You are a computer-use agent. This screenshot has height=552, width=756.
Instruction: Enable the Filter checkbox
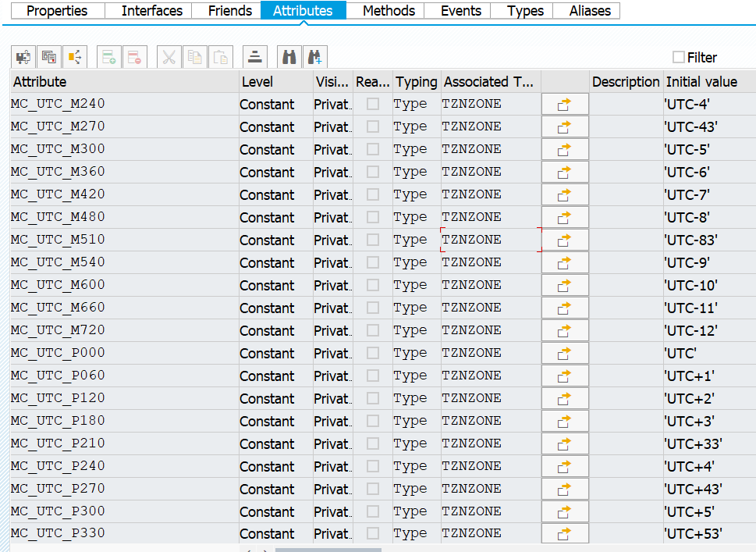tap(679, 58)
